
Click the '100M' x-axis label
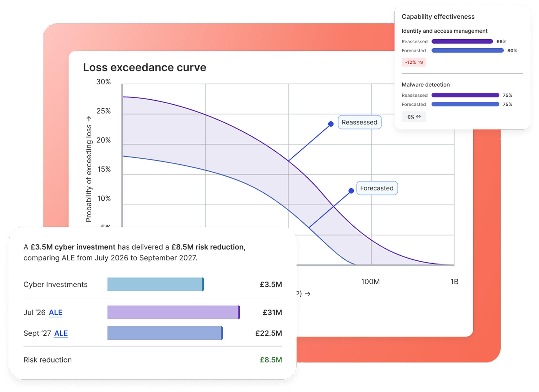pos(370,282)
